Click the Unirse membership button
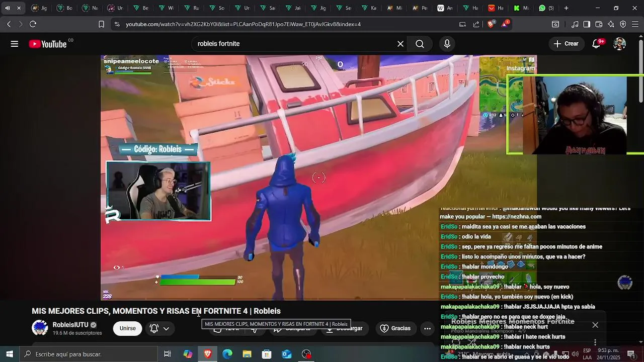 (x=127, y=328)
